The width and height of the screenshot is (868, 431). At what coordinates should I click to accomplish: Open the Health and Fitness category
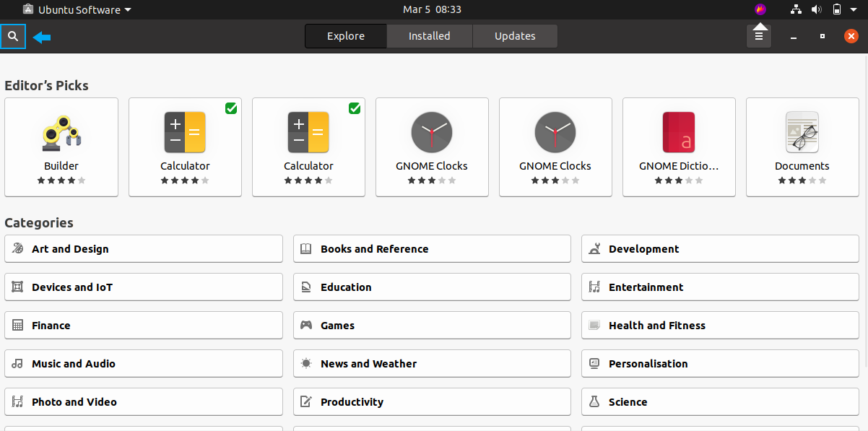(720, 326)
